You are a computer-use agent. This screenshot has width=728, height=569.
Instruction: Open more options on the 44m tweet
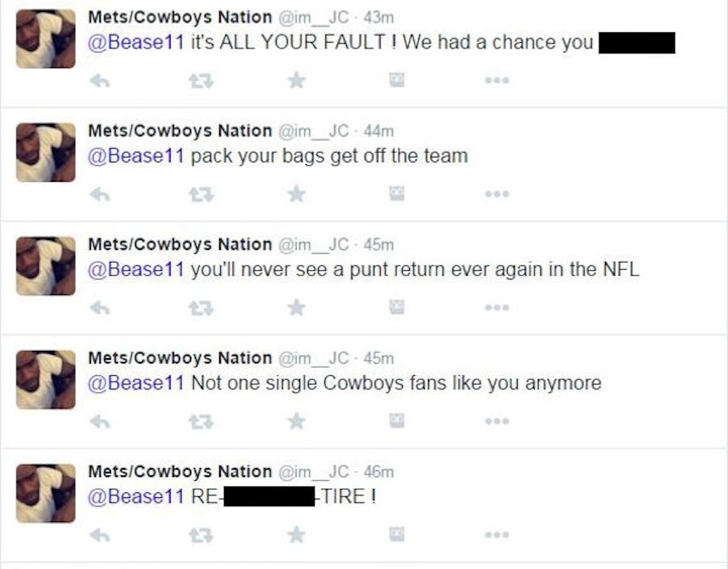click(497, 194)
